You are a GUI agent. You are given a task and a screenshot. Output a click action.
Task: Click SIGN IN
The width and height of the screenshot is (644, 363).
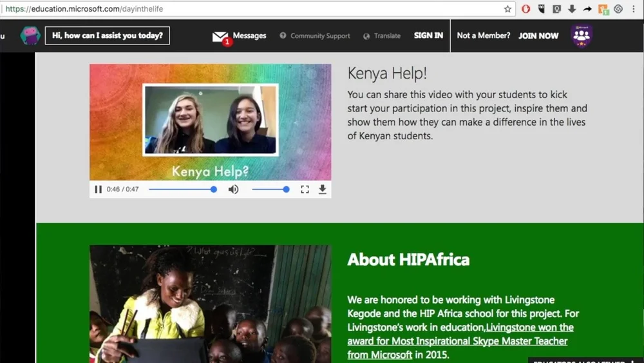tap(428, 35)
